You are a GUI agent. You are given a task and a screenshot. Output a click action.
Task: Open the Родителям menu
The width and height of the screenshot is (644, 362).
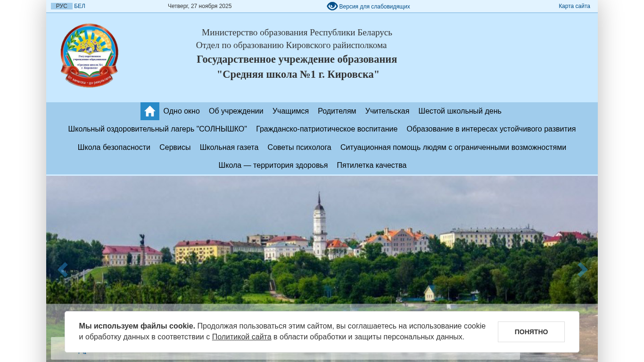pyautogui.click(x=337, y=111)
